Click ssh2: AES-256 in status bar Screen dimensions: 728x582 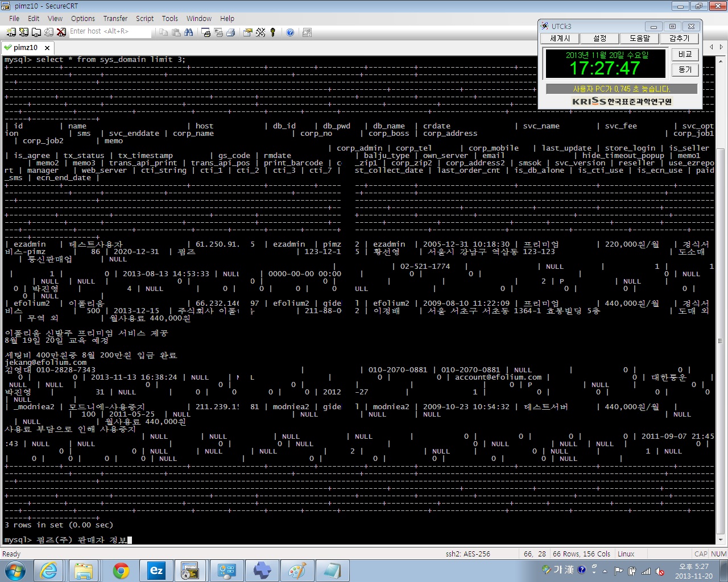(468, 554)
